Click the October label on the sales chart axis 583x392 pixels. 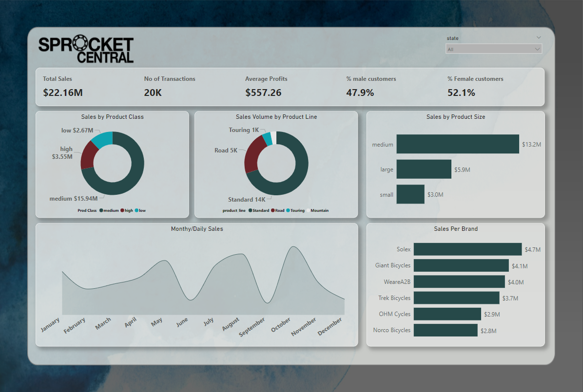click(281, 325)
